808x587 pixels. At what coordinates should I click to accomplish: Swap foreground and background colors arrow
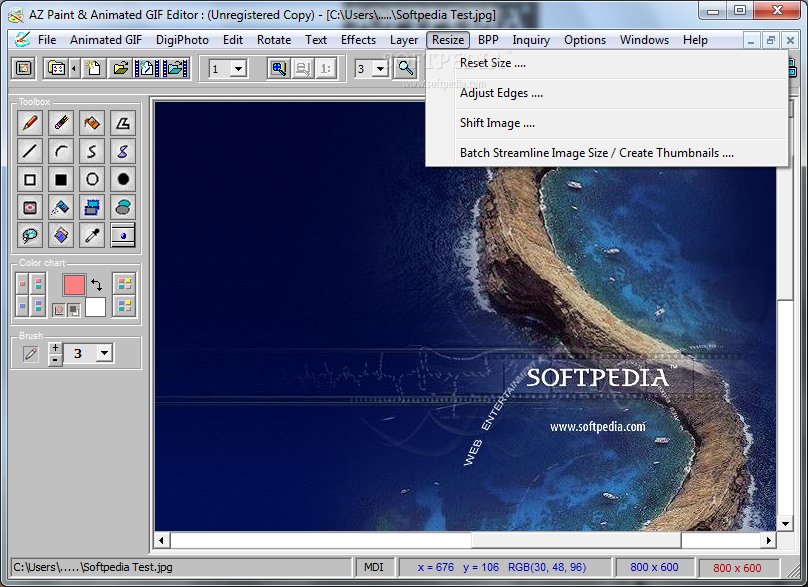point(96,284)
